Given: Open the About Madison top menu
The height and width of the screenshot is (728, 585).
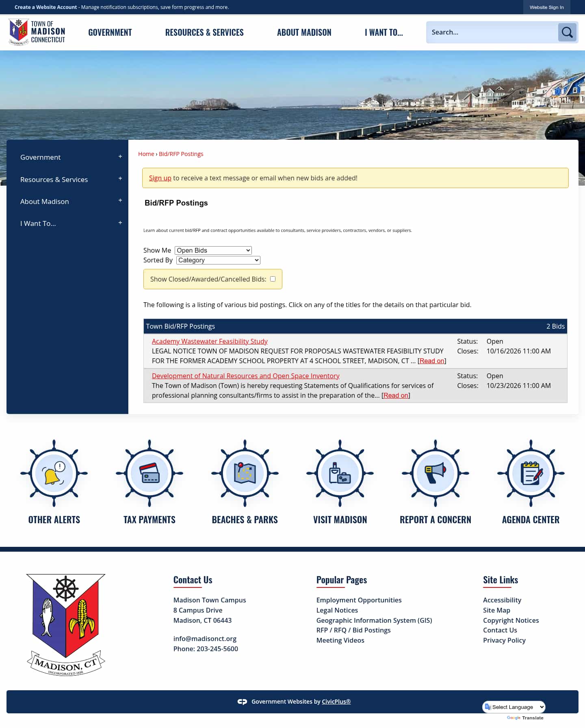Looking at the screenshot, I should point(304,32).
